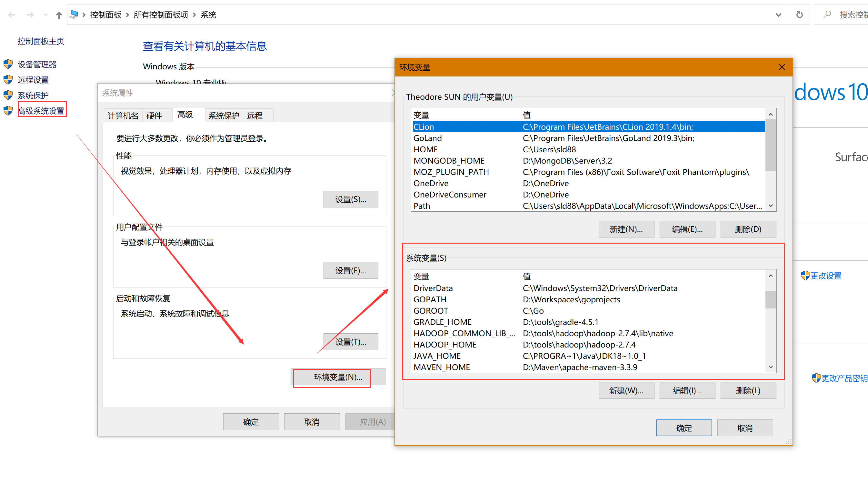
Task: Select the OneDrive user variable row
Action: 588,183
